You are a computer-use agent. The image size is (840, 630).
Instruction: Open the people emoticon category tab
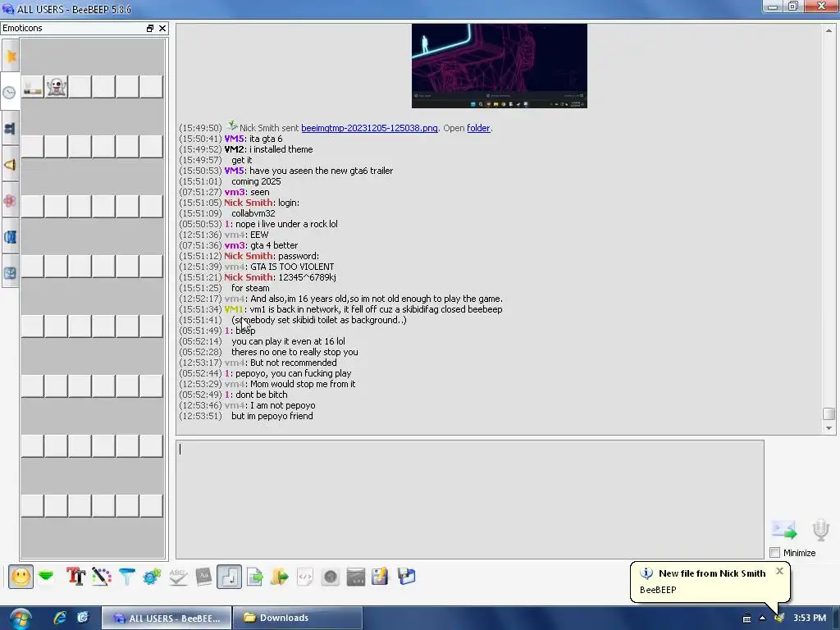click(11, 129)
